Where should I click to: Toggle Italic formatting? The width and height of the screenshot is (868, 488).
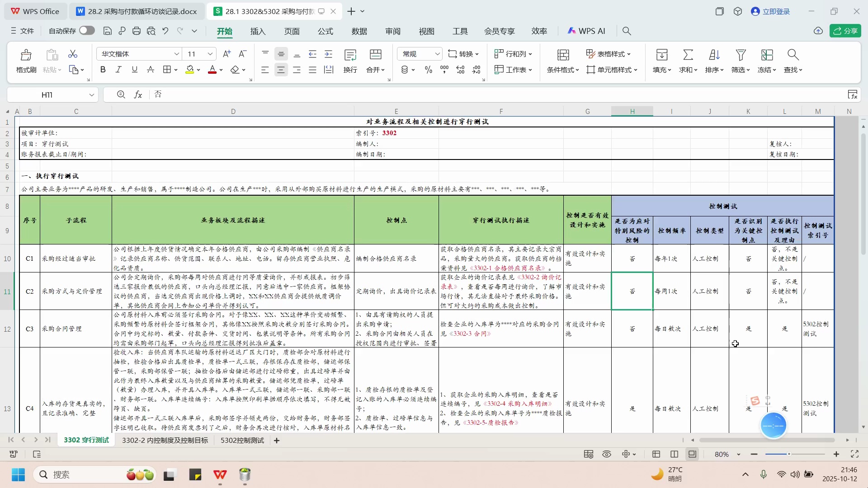coord(118,70)
